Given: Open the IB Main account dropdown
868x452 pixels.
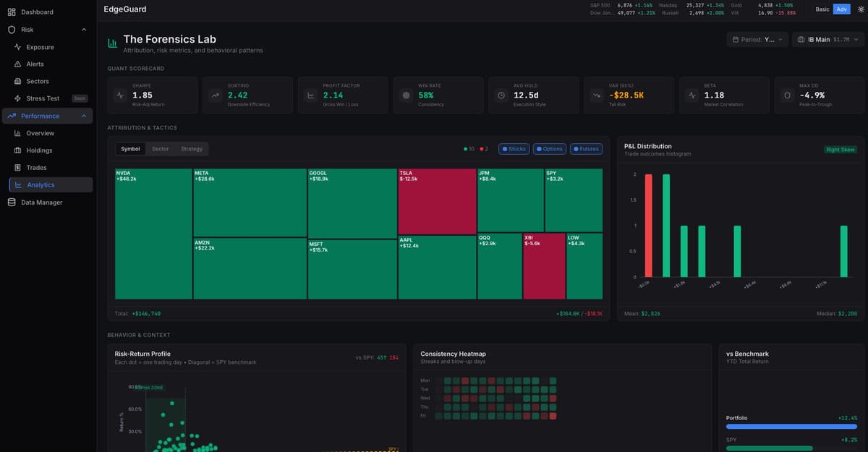Looking at the screenshot, I should [x=827, y=40].
